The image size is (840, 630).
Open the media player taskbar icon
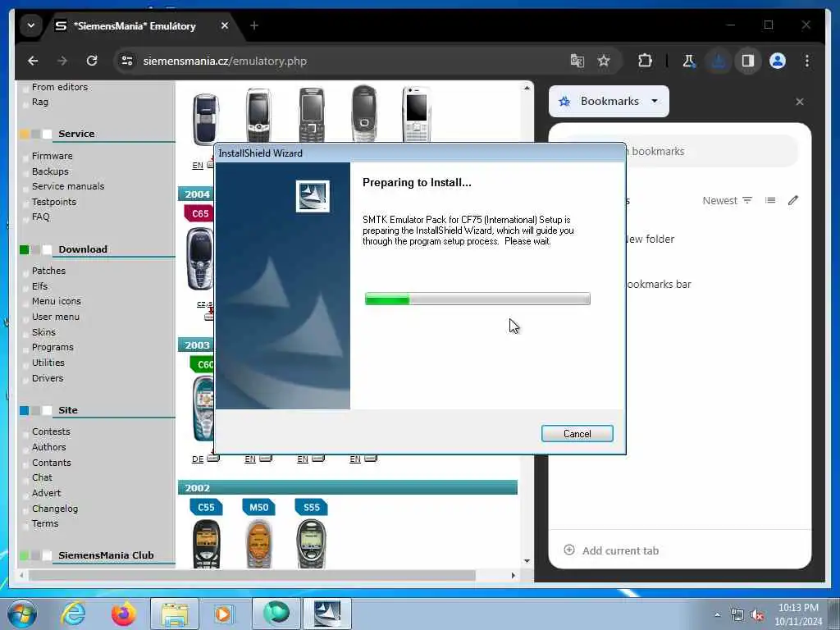point(224,614)
